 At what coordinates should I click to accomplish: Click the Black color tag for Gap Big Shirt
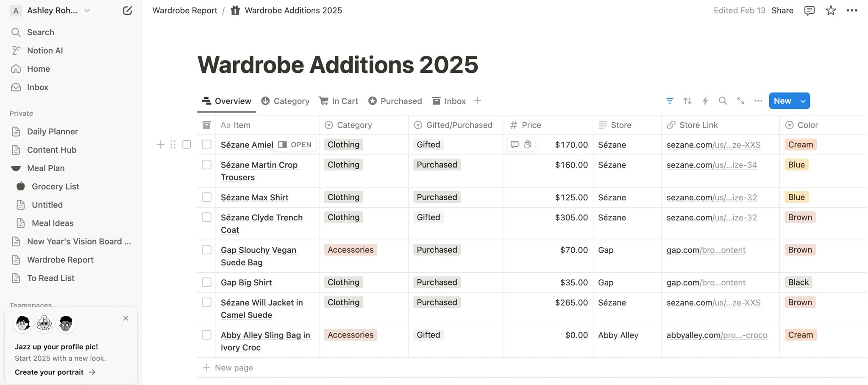[x=798, y=282]
